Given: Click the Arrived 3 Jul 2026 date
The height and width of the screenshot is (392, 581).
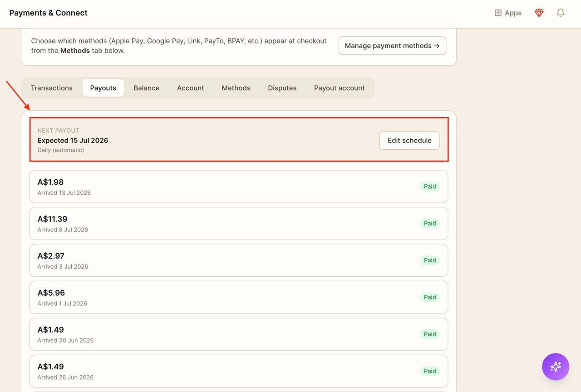Looking at the screenshot, I should pyautogui.click(x=63, y=267).
